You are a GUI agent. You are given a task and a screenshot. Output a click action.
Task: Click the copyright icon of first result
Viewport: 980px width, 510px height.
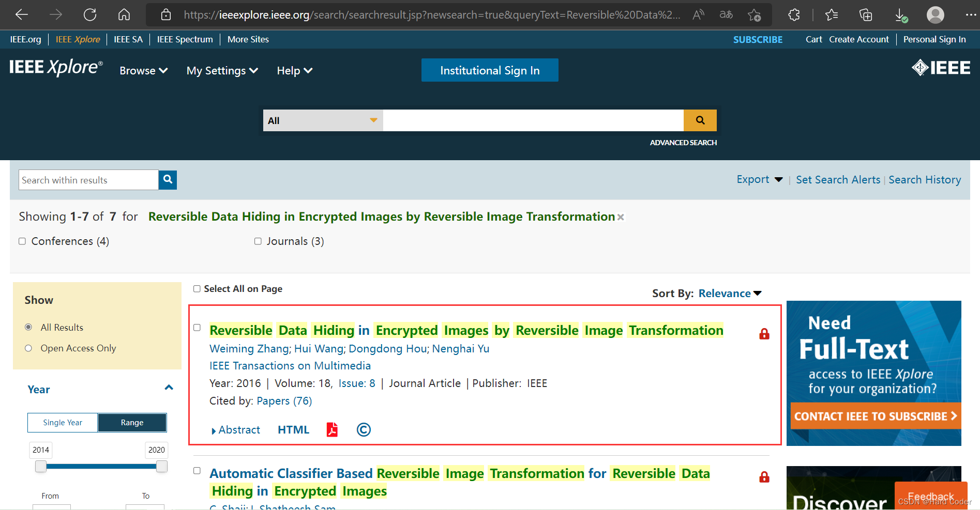point(364,430)
